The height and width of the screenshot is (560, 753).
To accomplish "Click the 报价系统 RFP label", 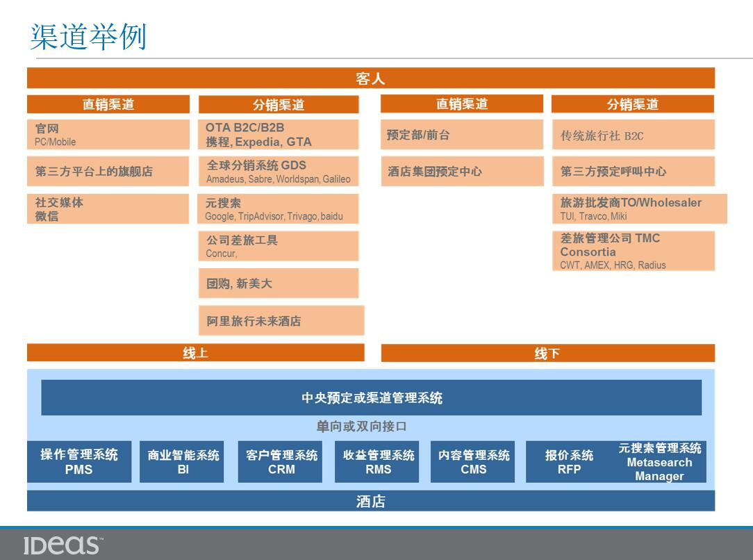I will 569,462.
